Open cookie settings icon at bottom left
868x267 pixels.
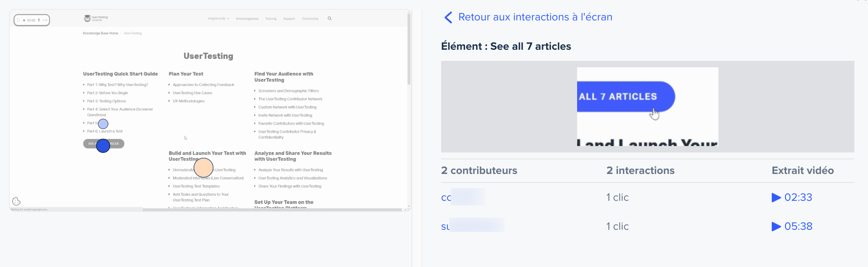[16, 201]
